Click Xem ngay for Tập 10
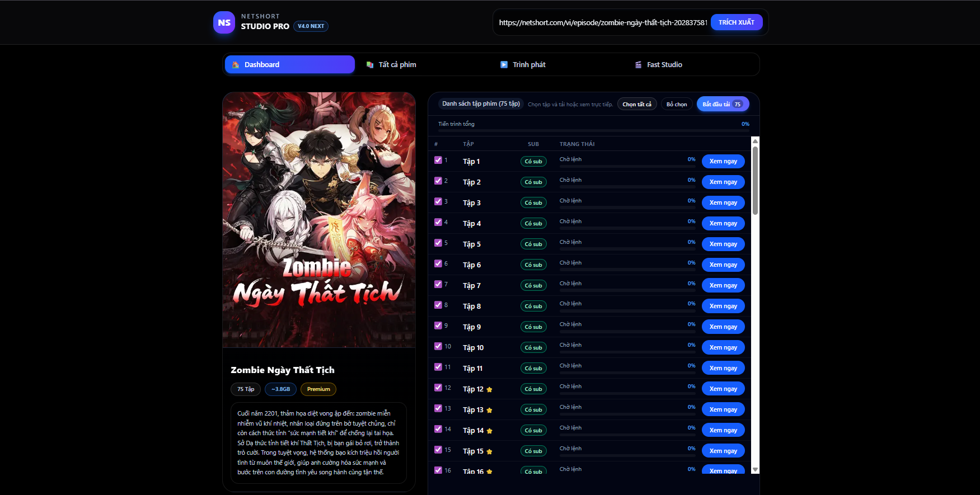980x495 pixels. (723, 347)
